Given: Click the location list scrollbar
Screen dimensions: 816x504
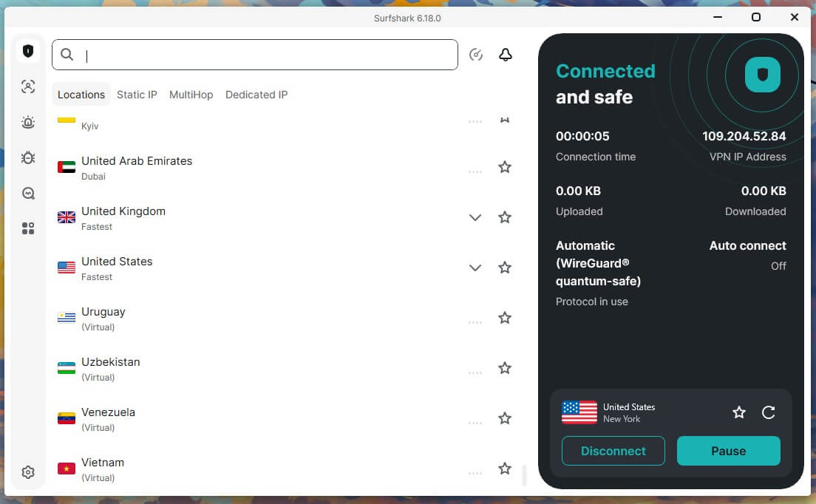Looking at the screenshot, I should point(524,475).
